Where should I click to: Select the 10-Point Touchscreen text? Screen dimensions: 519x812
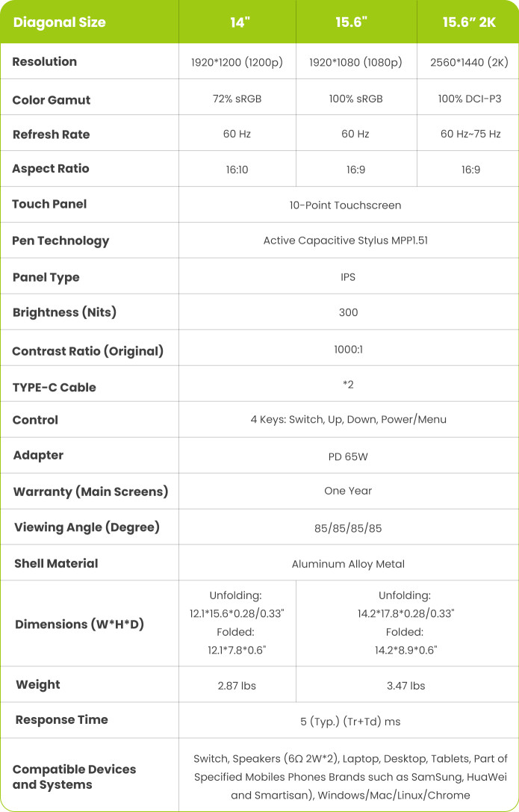(345, 205)
